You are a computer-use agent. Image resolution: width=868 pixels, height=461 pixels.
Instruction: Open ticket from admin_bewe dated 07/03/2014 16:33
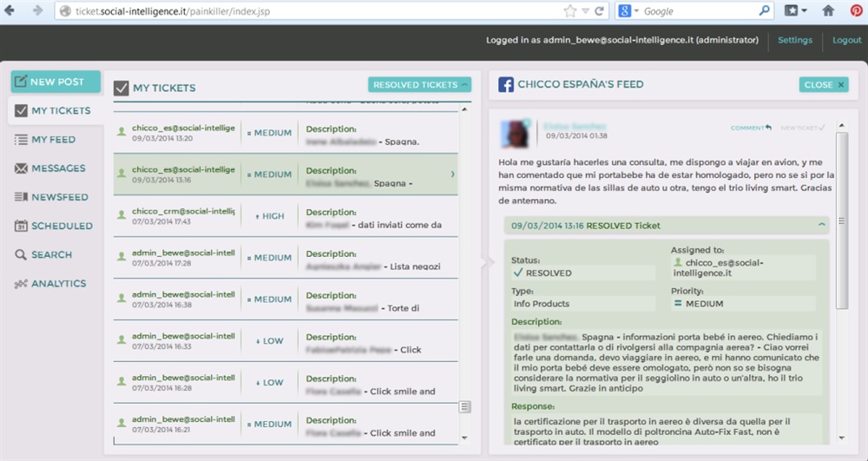coord(286,341)
